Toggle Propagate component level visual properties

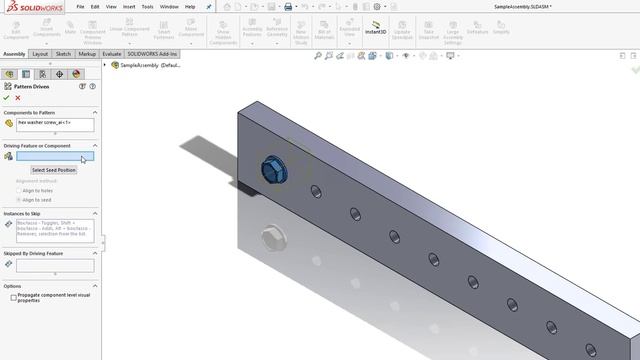(x=13, y=298)
